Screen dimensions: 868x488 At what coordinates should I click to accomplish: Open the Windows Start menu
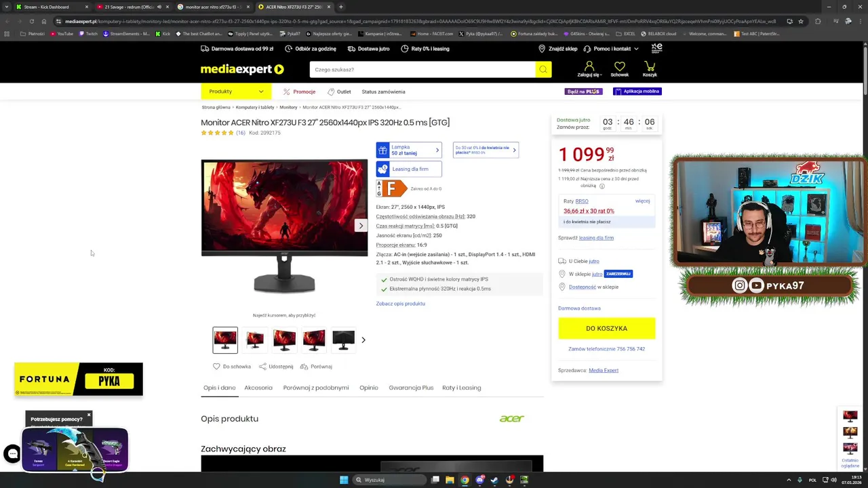click(x=344, y=480)
